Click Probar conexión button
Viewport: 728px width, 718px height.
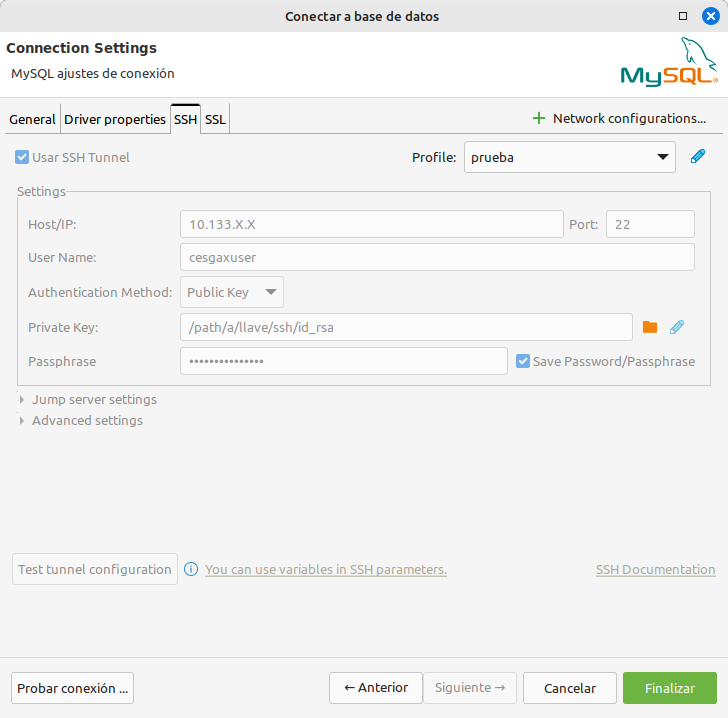tap(72, 688)
